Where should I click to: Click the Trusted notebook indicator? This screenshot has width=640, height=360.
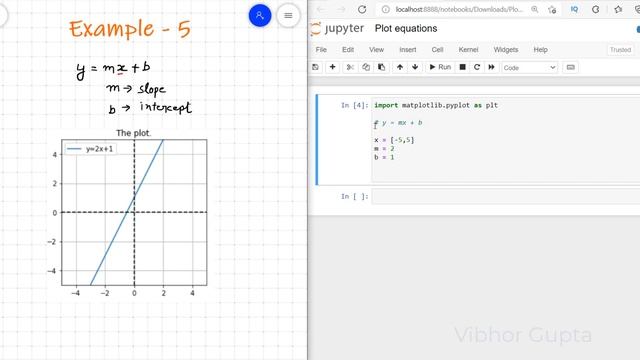(620, 50)
